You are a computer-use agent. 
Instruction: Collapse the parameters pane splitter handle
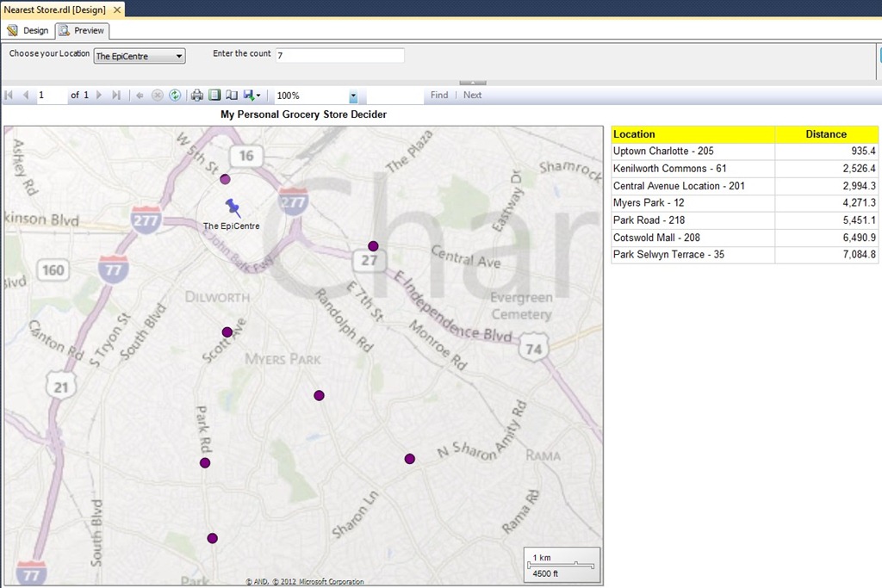473,83
